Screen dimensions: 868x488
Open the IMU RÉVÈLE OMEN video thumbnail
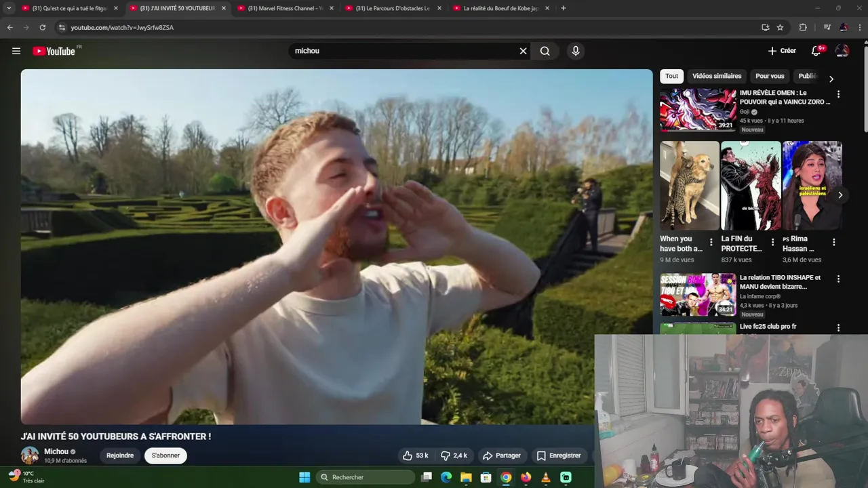tap(698, 110)
